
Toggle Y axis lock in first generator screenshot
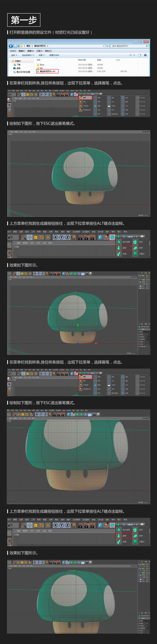tap(61, 238)
